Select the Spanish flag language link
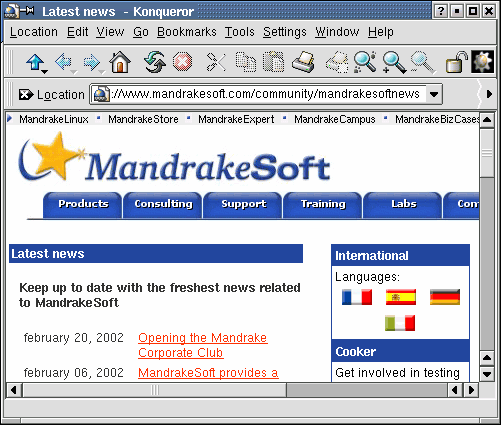Viewport: 501px width, 425px height. click(401, 297)
